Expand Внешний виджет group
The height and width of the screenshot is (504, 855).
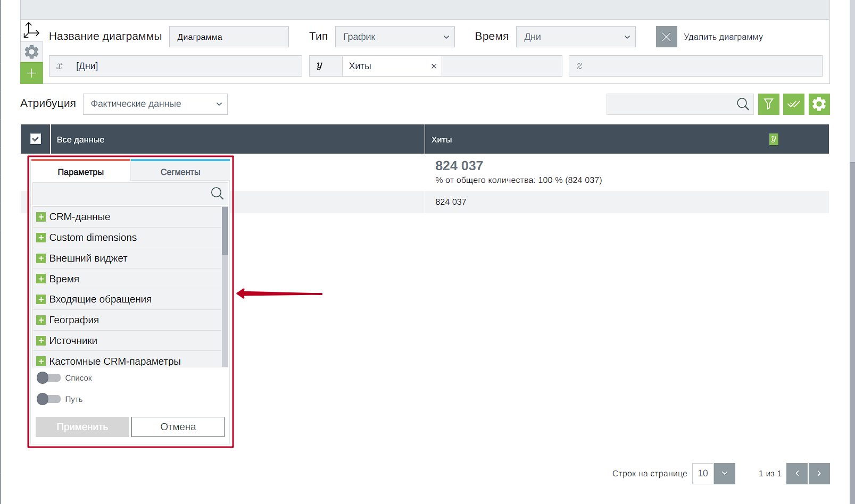[41, 258]
